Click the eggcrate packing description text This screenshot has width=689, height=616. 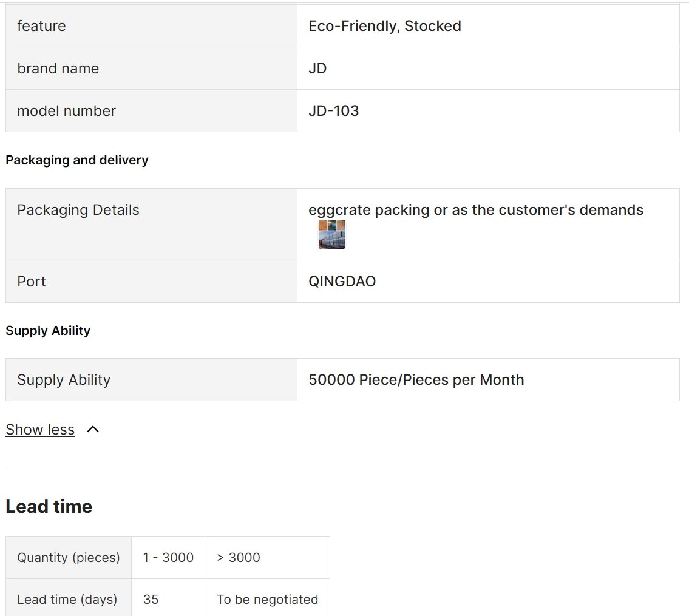point(475,210)
